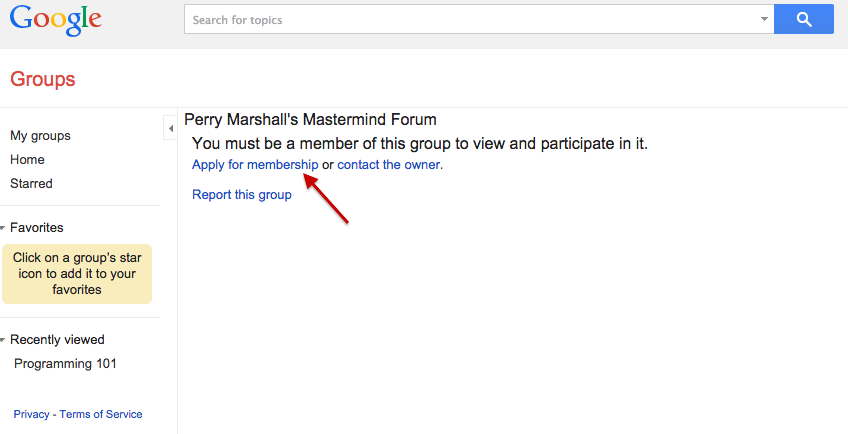Open the Programming 101 group

(65, 364)
